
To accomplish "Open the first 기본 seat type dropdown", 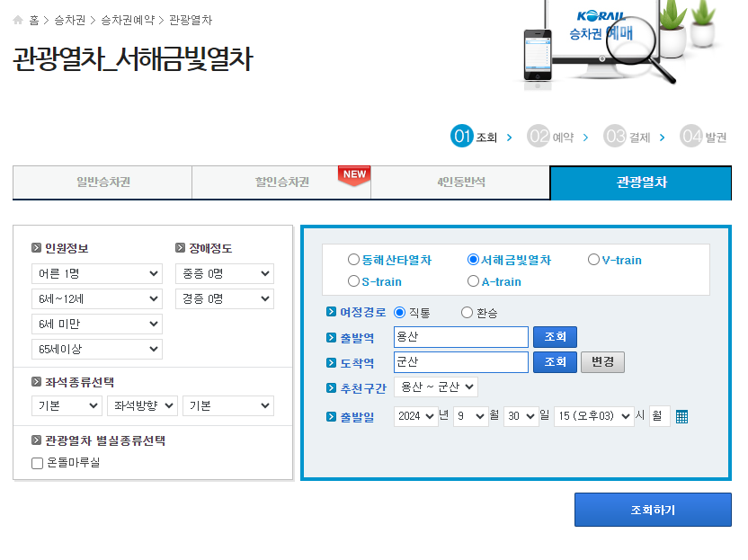I will pyautogui.click(x=67, y=406).
